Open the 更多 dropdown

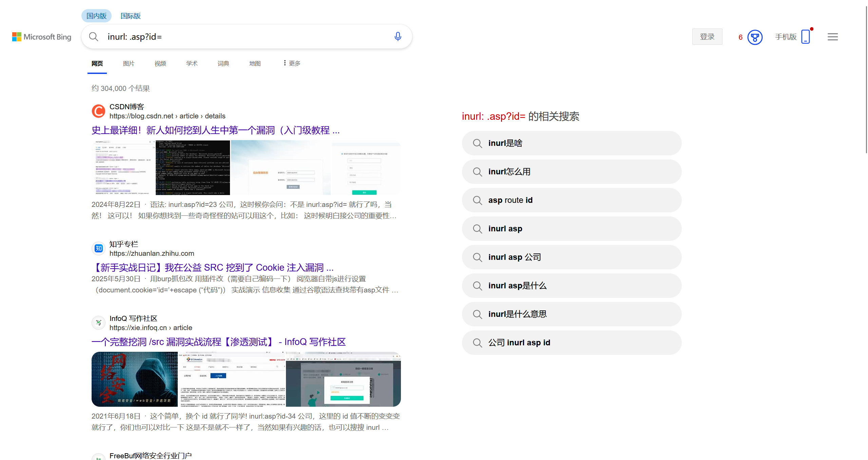291,63
